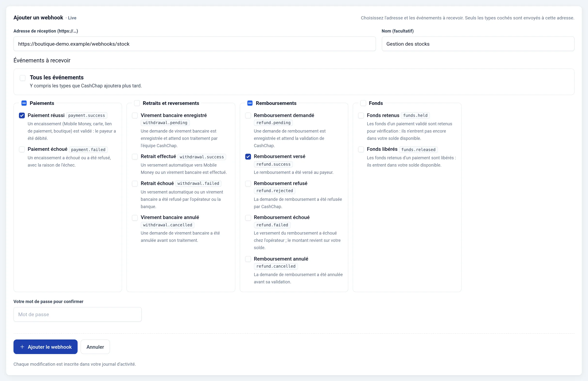The image size is (588, 381).
Task: Click the withdrawal.cancelled code tag
Action: coord(168,225)
